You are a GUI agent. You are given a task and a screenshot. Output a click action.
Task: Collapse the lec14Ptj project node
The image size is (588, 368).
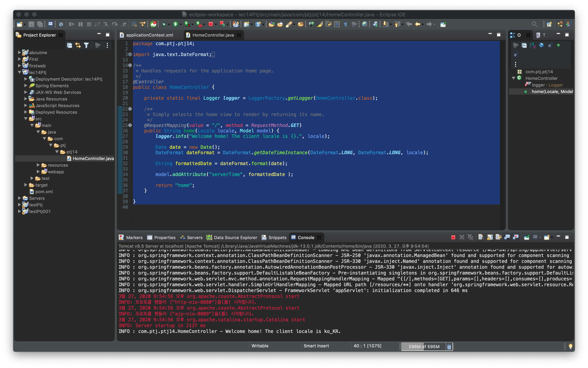(x=19, y=72)
